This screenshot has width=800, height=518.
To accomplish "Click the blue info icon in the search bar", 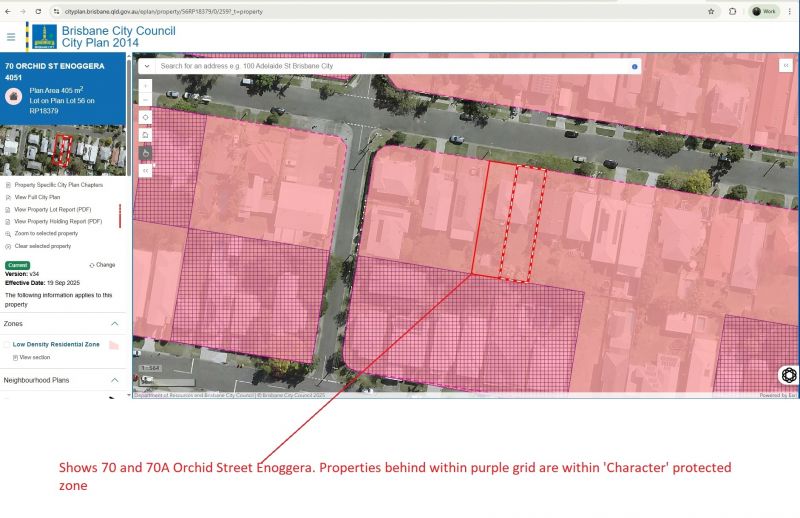I will [x=634, y=66].
